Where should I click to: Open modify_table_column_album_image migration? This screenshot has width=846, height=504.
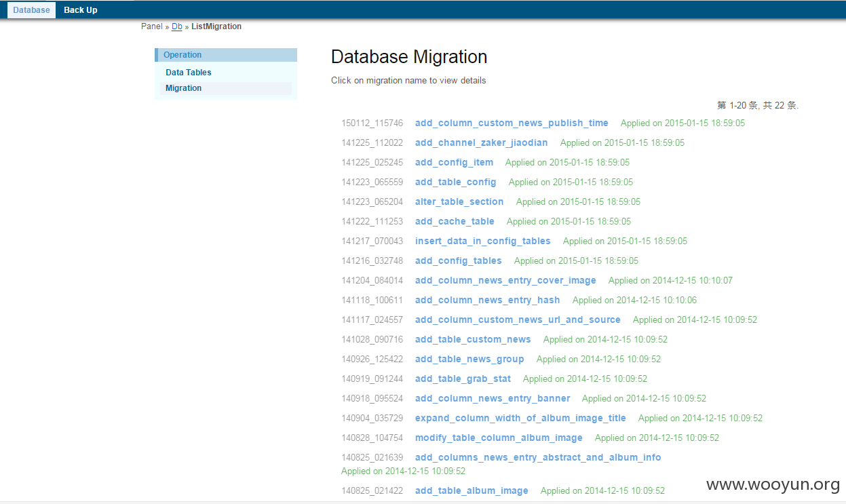click(499, 438)
